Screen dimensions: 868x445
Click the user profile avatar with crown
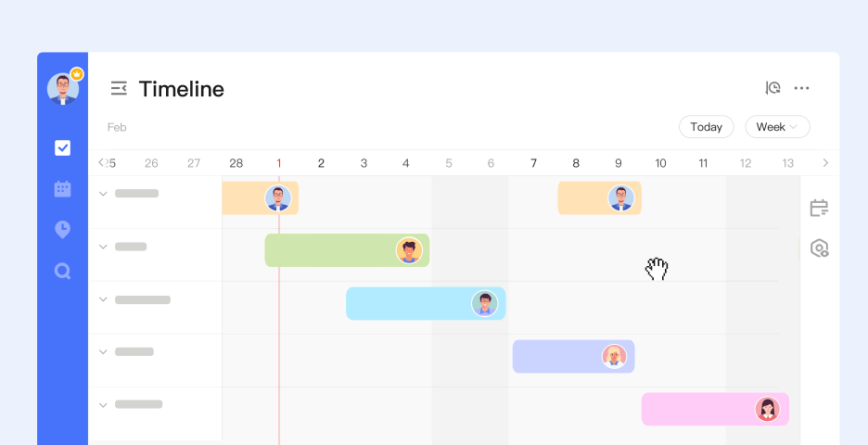63,88
